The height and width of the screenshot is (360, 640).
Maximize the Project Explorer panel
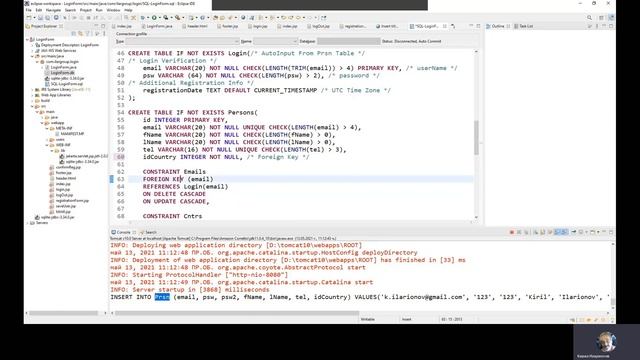coord(103,26)
